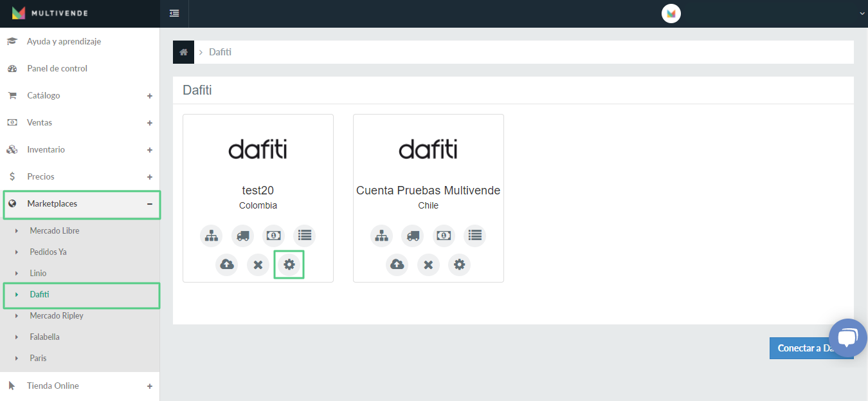This screenshot has height=401, width=868.
Task: Click dafiti logo on Cuenta Pruebas Multivende card
Action: tap(428, 149)
